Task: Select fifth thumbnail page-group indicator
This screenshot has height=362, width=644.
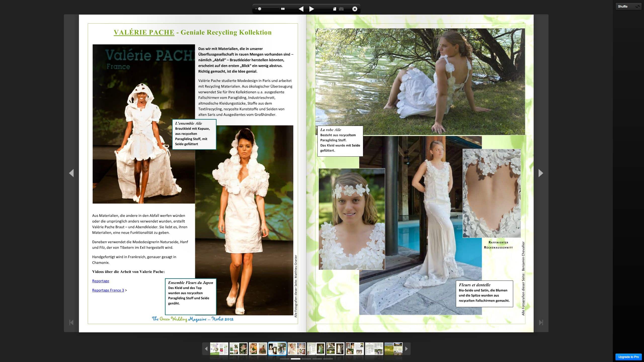Action: 328,359
